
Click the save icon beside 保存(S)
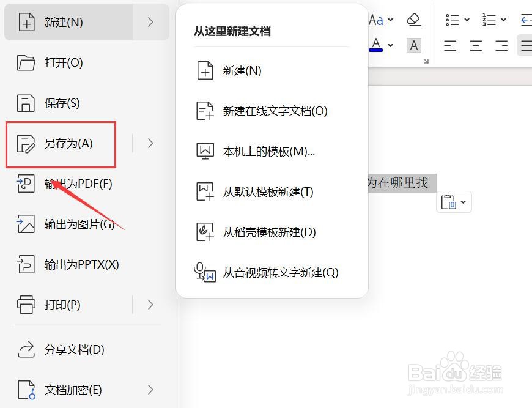(25, 103)
